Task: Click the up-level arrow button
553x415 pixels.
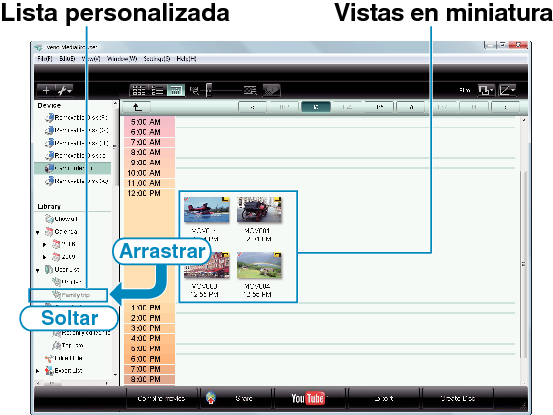Action: [x=137, y=107]
